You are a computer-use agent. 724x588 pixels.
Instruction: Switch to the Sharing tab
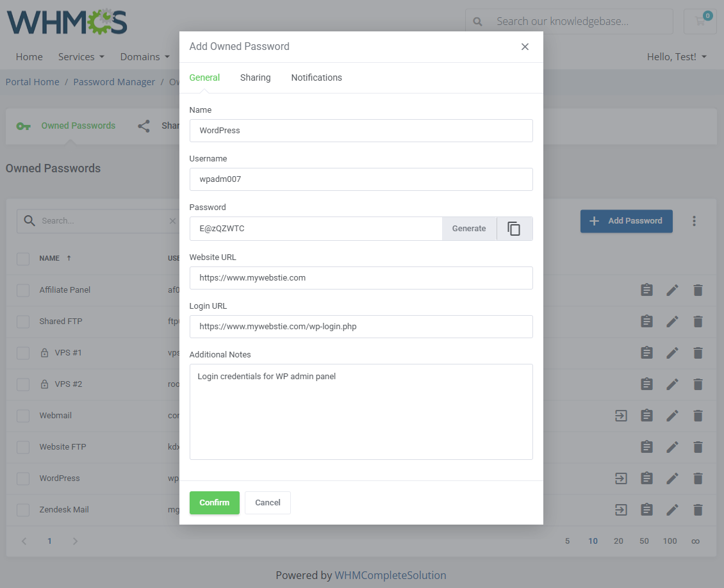pyautogui.click(x=255, y=78)
